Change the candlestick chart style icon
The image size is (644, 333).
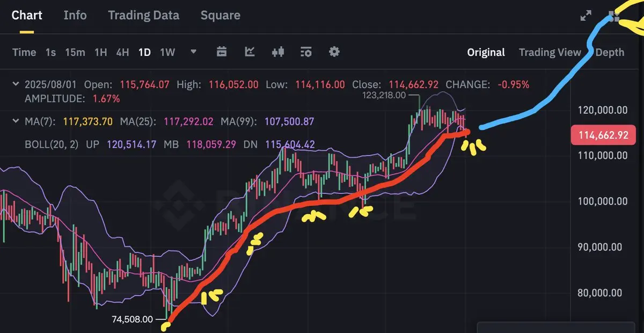278,52
